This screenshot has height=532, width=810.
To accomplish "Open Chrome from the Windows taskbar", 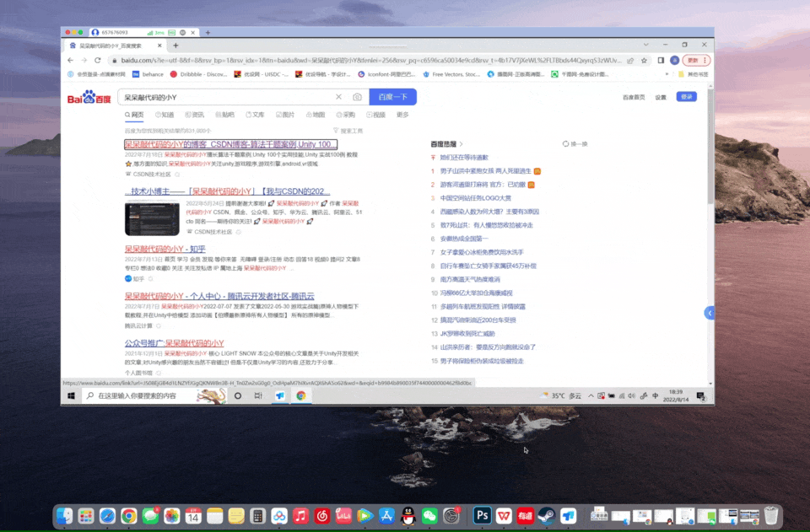I will pyautogui.click(x=300, y=395).
